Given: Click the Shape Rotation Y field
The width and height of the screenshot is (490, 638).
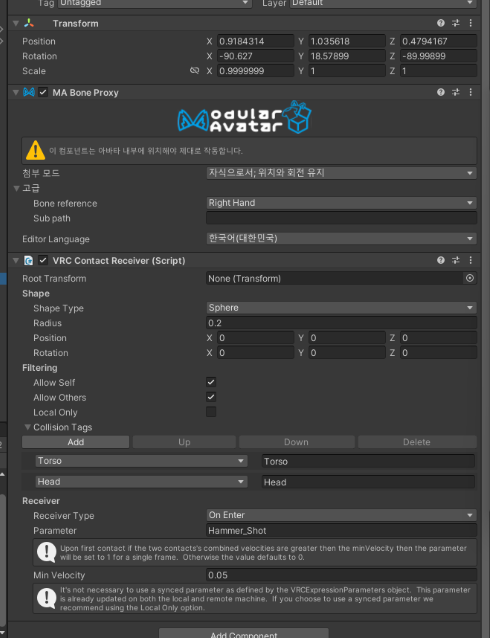Looking at the screenshot, I should pyautogui.click(x=347, y=352).
